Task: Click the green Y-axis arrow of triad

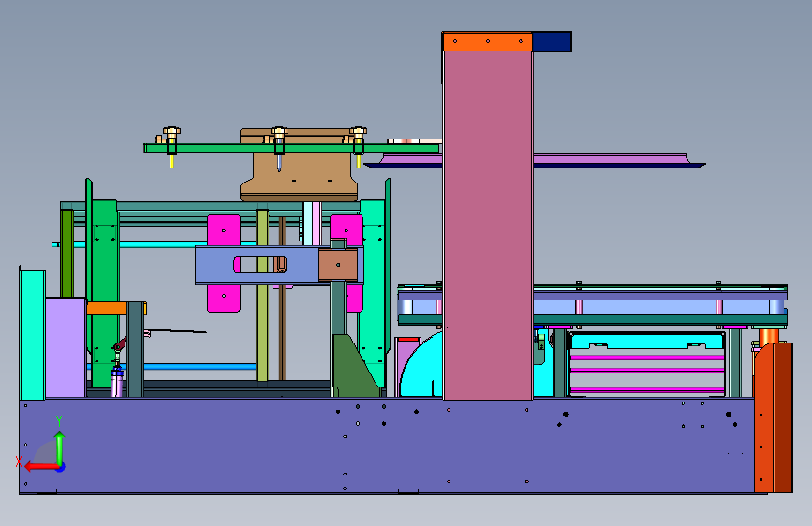Action: (x=60, y=447)
